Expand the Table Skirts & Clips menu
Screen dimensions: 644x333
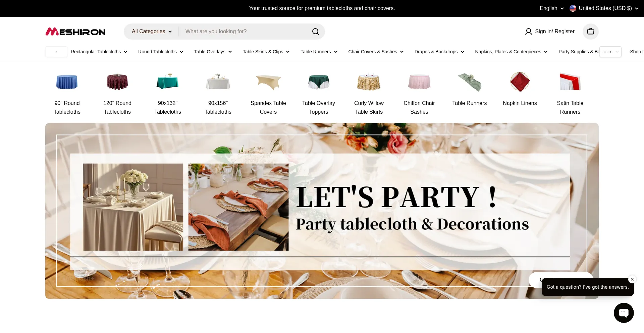pos(266,52)
